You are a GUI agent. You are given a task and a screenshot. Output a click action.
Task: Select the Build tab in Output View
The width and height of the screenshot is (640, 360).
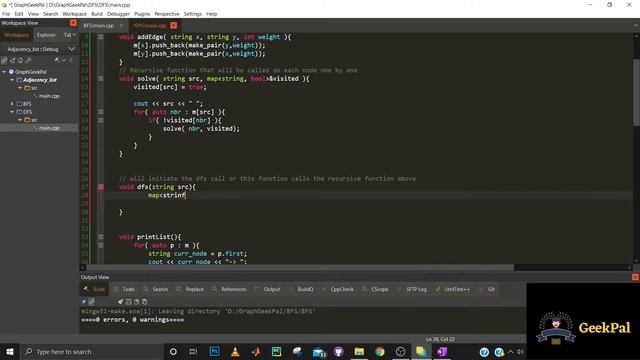[95, 289]
